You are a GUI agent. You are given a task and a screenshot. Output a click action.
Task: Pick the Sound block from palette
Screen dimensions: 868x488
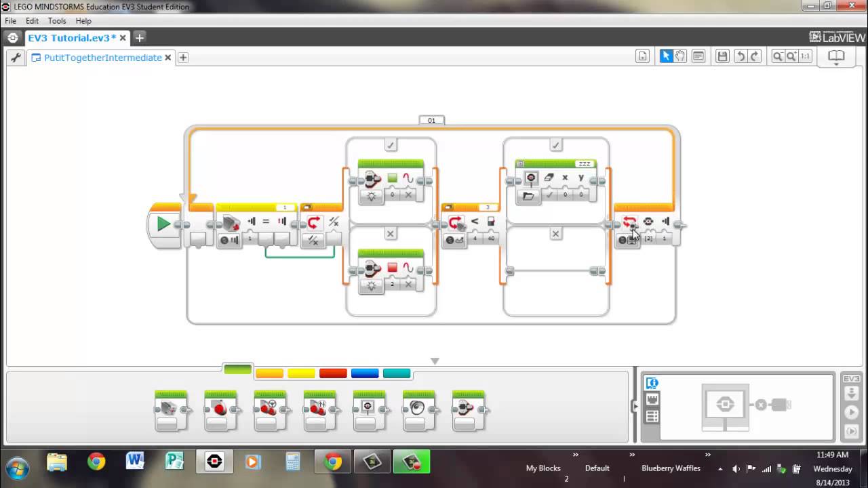pos(419,411)
